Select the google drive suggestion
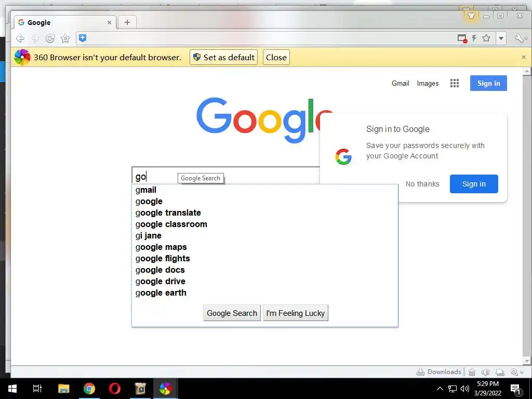Screen dimensions: 532x399 point(264,281)
